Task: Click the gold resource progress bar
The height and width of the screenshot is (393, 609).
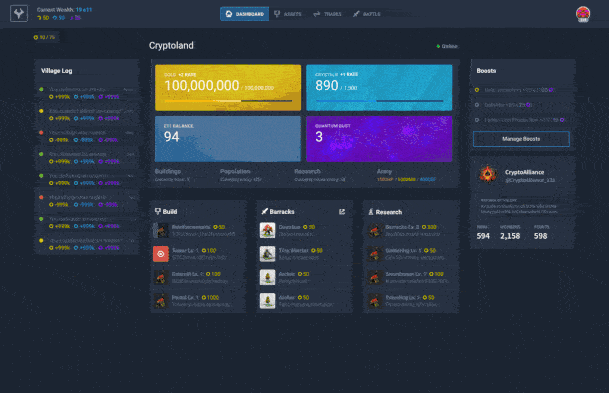Action: click(228, 101)
